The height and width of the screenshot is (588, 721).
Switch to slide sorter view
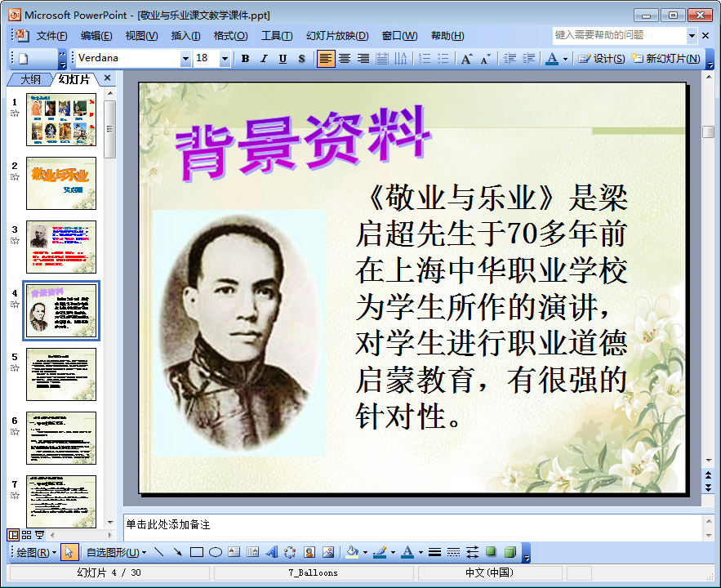click(26, 535)
